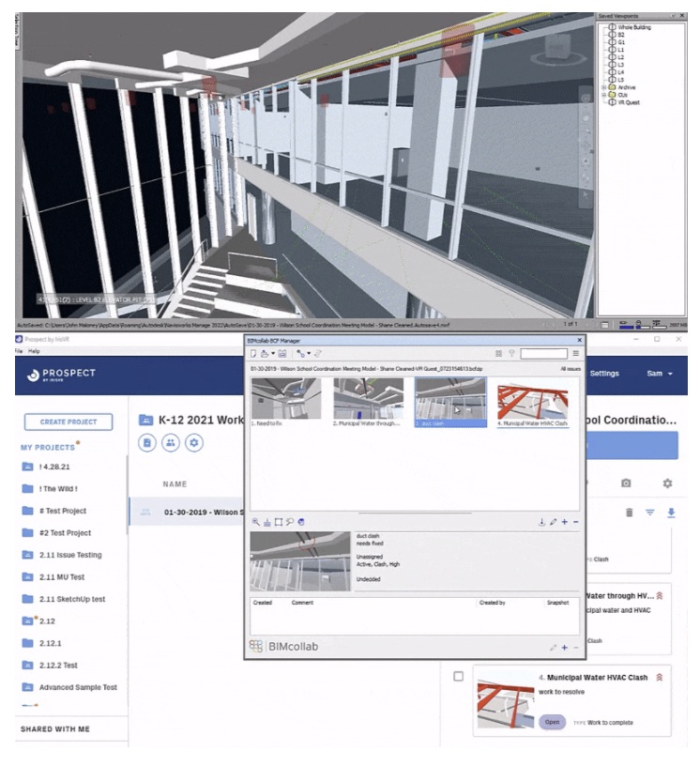This screenshot has height=766, width=700.
Task: Select the 'Need to fix' issue thumbnail
Action: tap(286, 399)
